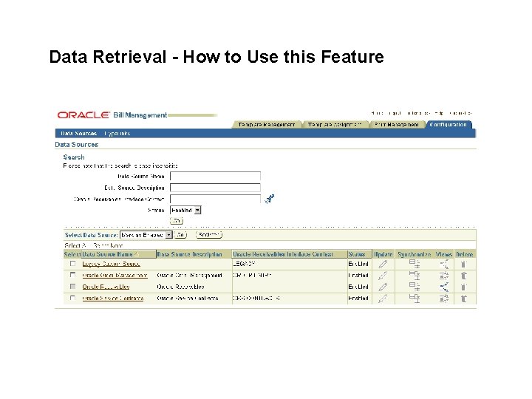Viewport: 532px width, 399px height.
Task: Synchronize the Oracle Service Contracts row
Action: pos(415,299)
